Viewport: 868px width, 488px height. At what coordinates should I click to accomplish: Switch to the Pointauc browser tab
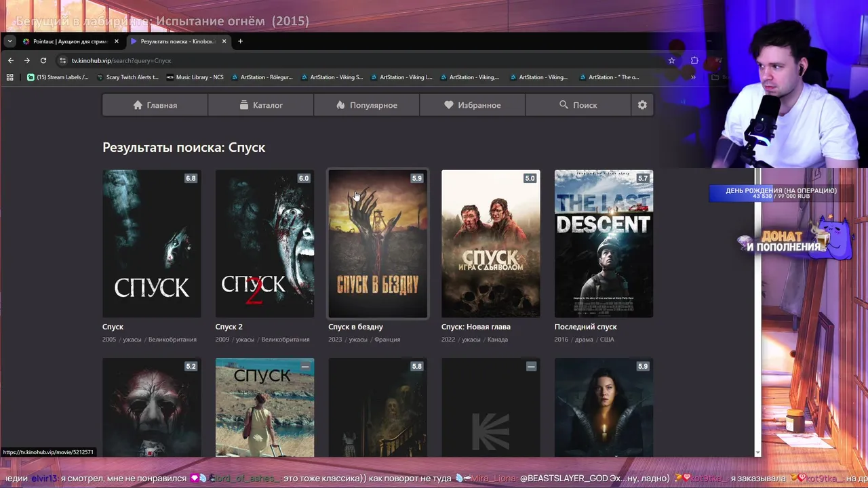tap(71, 41)
